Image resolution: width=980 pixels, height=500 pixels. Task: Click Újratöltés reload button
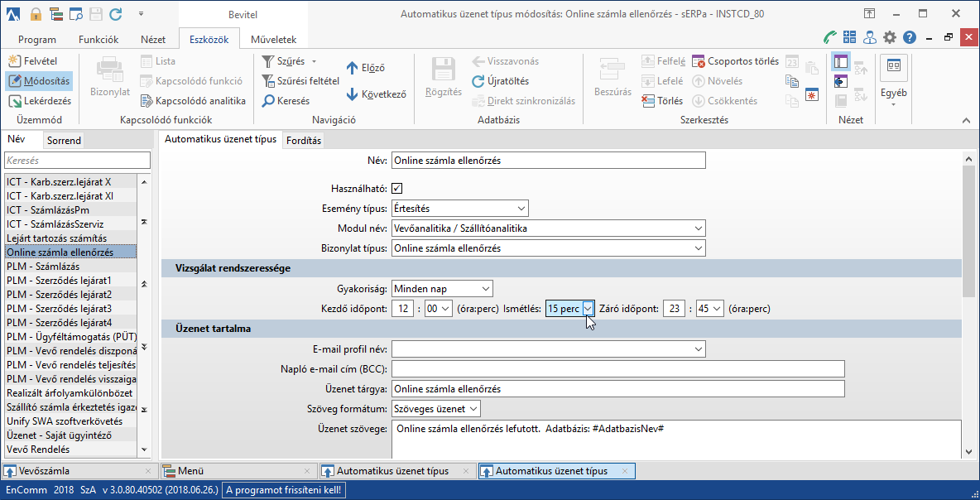tap(501, 80)
